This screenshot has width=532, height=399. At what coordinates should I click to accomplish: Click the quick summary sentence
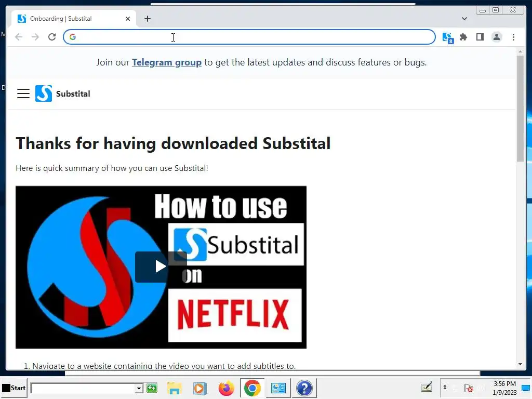click(112, 168)
